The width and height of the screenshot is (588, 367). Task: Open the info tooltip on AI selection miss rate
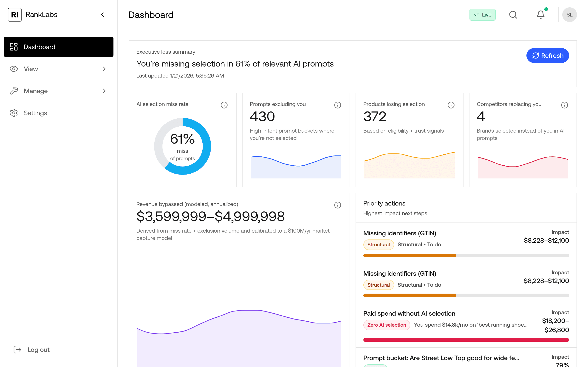click(224, 105)
